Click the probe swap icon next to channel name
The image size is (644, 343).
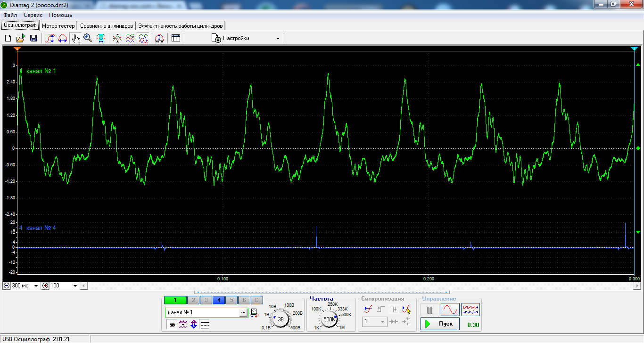point(254,313)
